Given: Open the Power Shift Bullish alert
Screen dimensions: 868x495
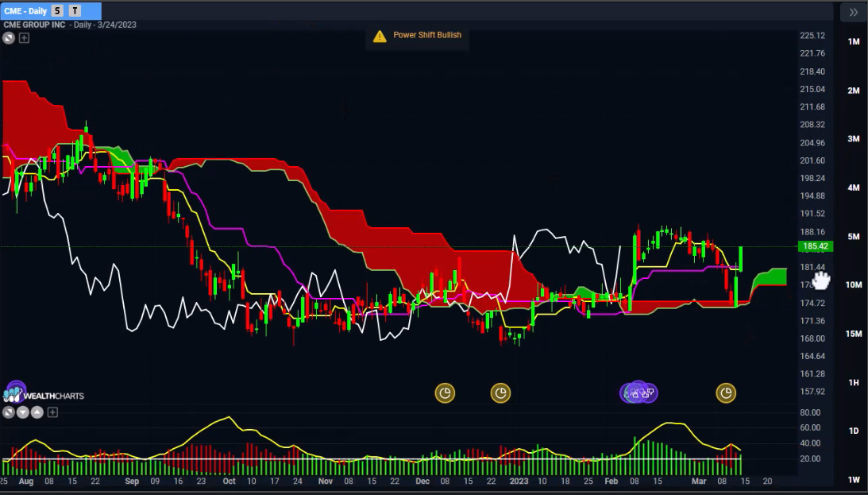Looking at the screenshot, I should pos(417,36).
